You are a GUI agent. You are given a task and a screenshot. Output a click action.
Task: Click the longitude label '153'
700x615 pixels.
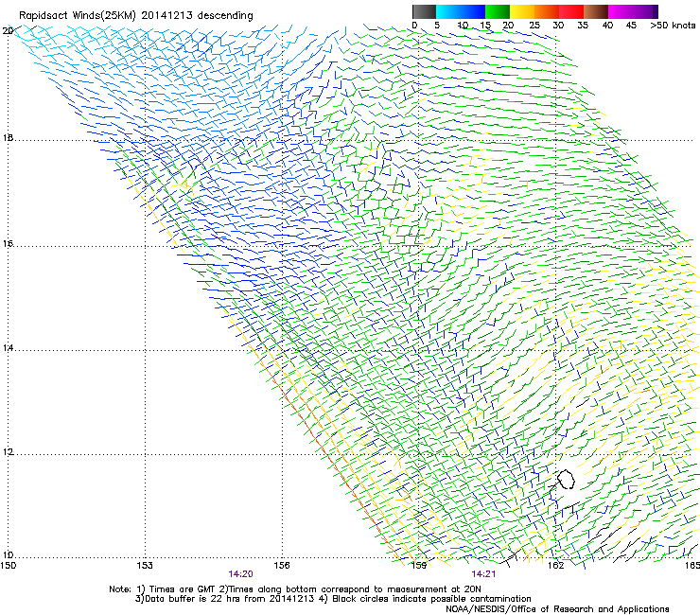(145, 566)
